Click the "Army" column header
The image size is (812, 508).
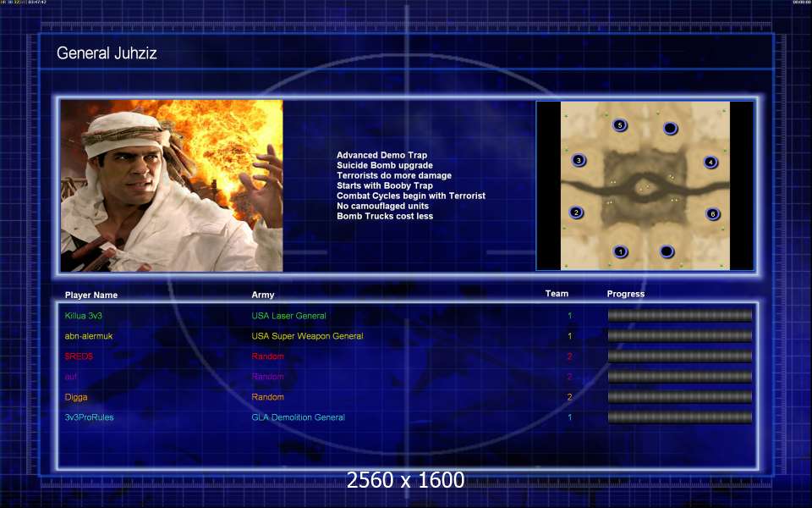pos(263,295)
